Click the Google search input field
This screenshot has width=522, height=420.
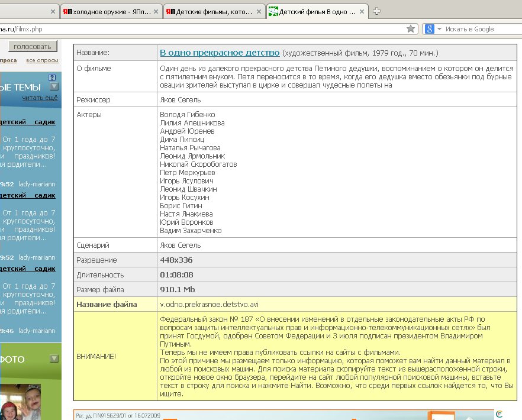479,29
